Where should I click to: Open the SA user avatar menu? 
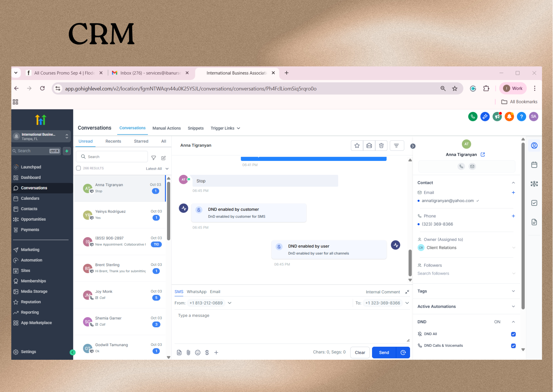click(x=534, y=117)
